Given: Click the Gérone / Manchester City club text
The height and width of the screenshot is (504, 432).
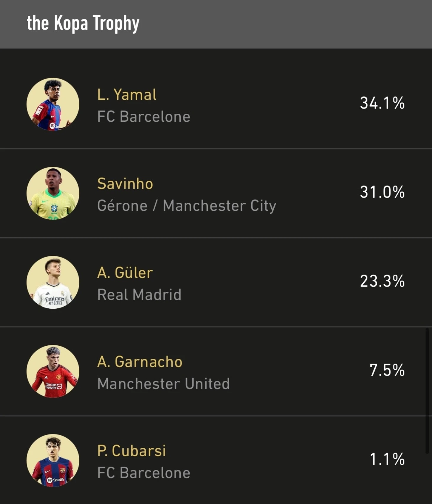Looking at the screenshot, I should 187,206.
